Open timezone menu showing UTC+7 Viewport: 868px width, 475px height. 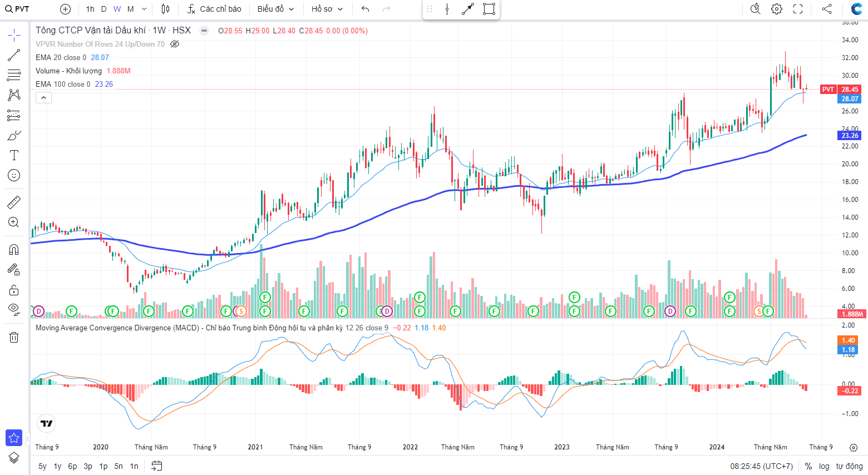click(x=761, y=466)
